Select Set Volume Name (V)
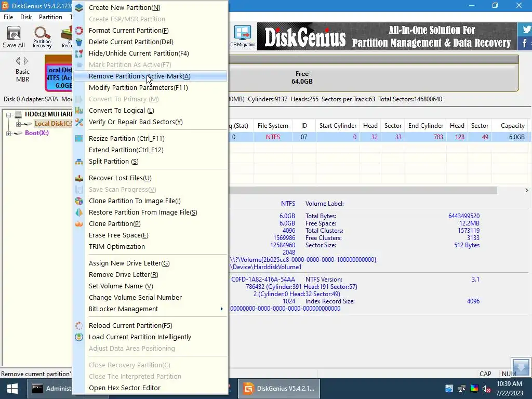Screen dimensions: 532x399 point(150,286)
